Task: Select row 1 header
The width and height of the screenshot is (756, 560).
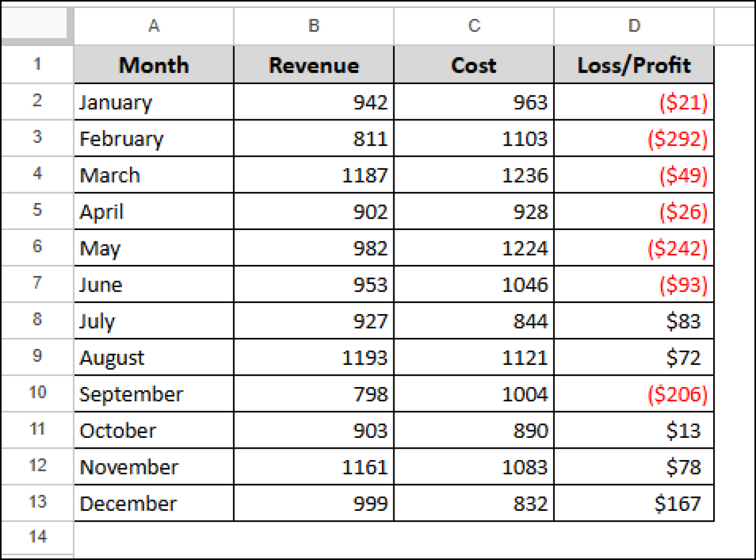Action: (36, 65)
